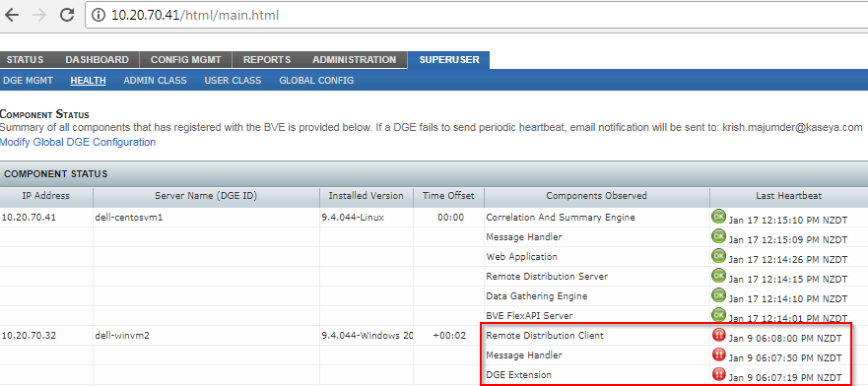The height and width of the screenshot is (386, 868).
Task: Click Remote Distribution Client component text
Action: click(545, 335)
